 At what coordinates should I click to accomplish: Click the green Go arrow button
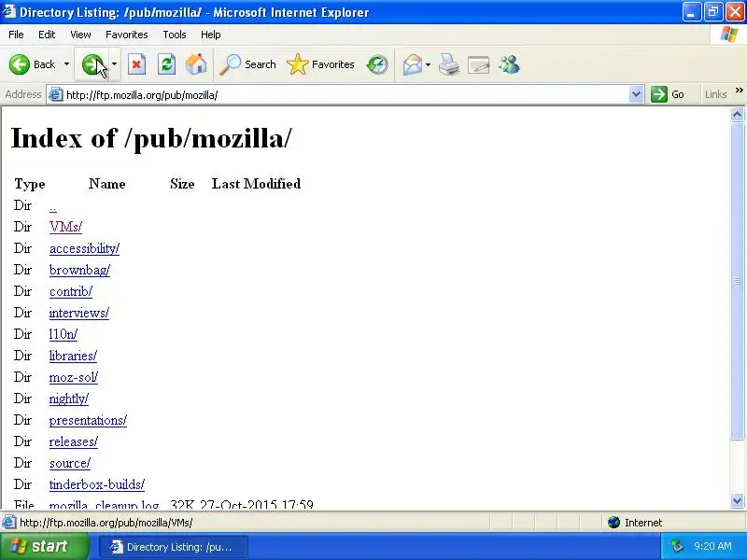point(659,94)
